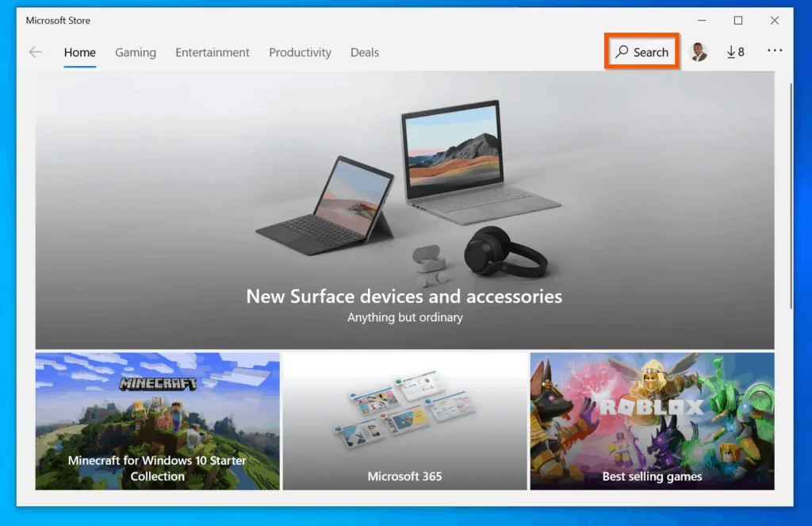Click the Search text label
Screen dimensions: 812x526
click(x=651, y=52)
